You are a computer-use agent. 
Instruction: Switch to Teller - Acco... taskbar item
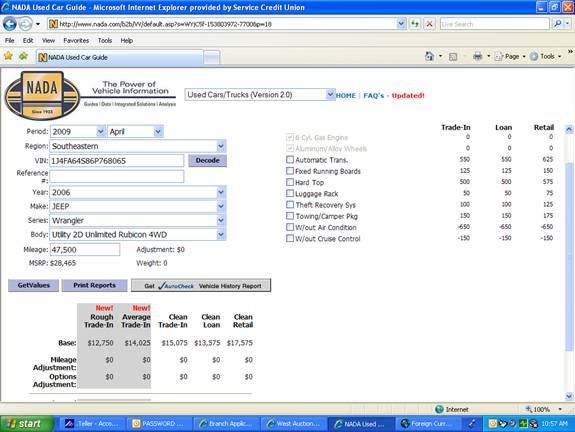click(92, 424)
